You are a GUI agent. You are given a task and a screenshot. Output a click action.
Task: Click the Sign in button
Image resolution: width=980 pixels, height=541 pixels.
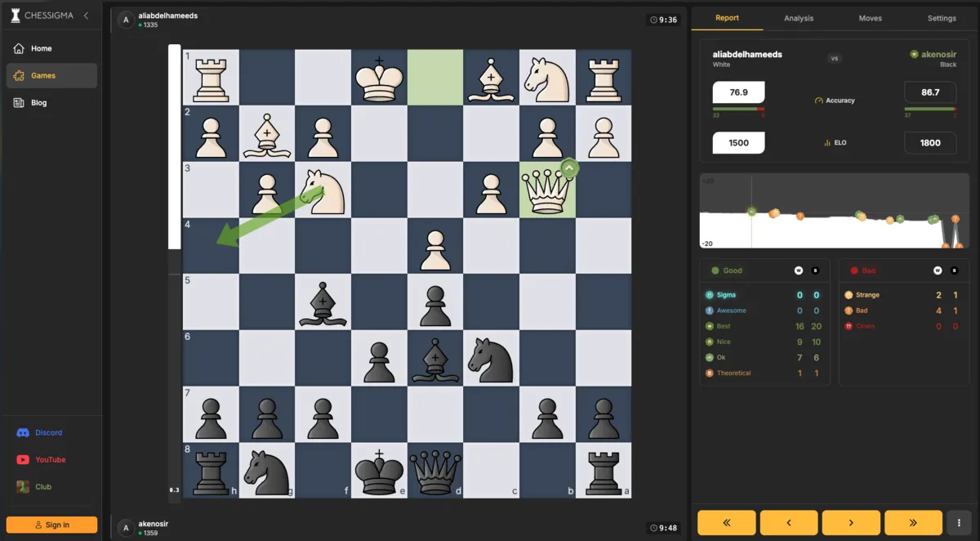click(x=51, y=524)
